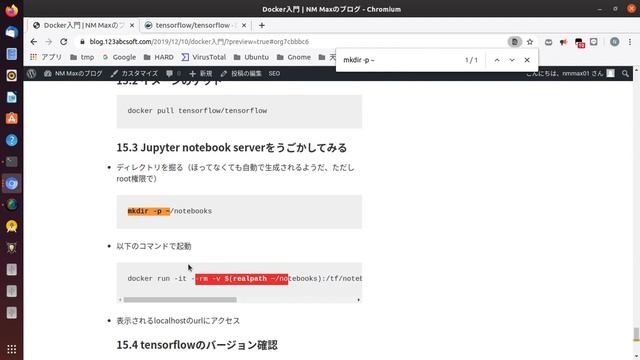Click the mkdir -p ~/notebooks code
The width and height of the screenshot is (640, 360).
[170, 211]
